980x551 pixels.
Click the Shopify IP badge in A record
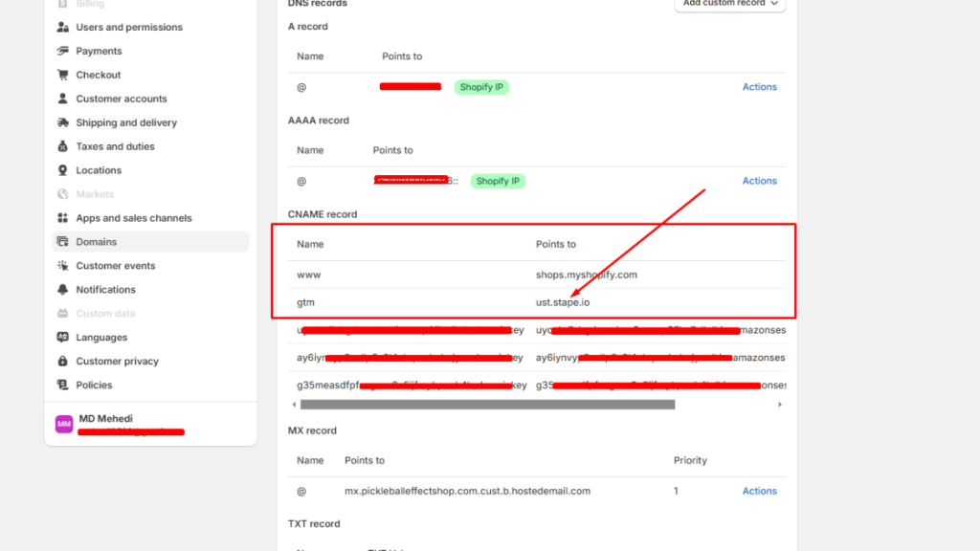tap(481, 87)
